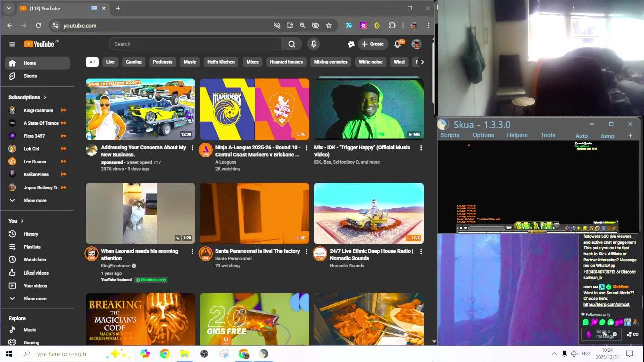This screenshot has width=644, height=362.
Task: Click the ENG language indicator in the tray
Action: coord(586,354)
